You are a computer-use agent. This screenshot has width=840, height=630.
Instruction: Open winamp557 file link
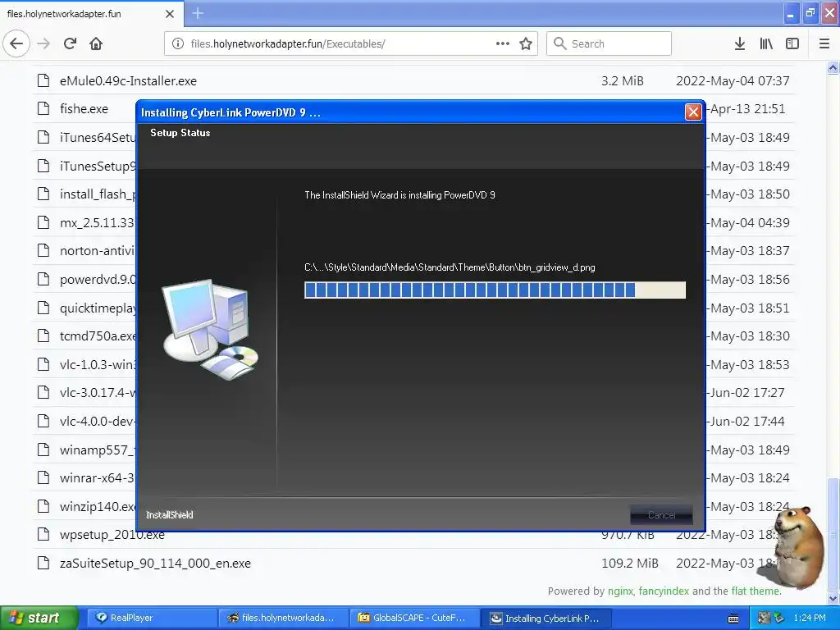[x=98, y=450]
